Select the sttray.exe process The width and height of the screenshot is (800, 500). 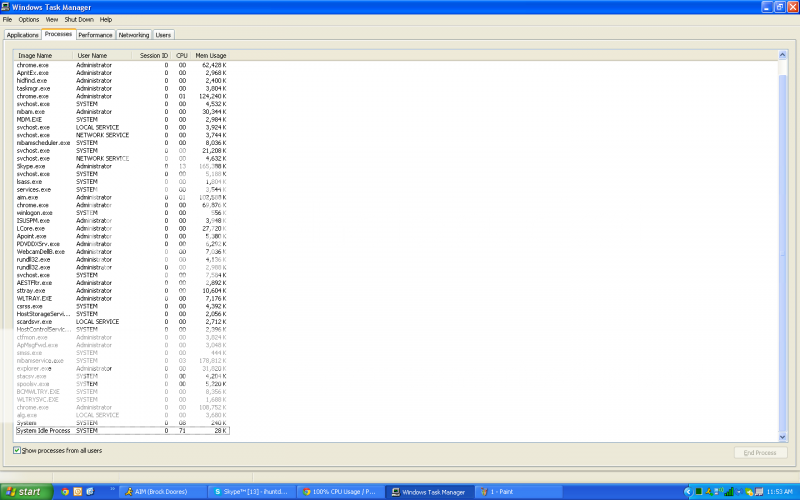(x=122, y=291)
